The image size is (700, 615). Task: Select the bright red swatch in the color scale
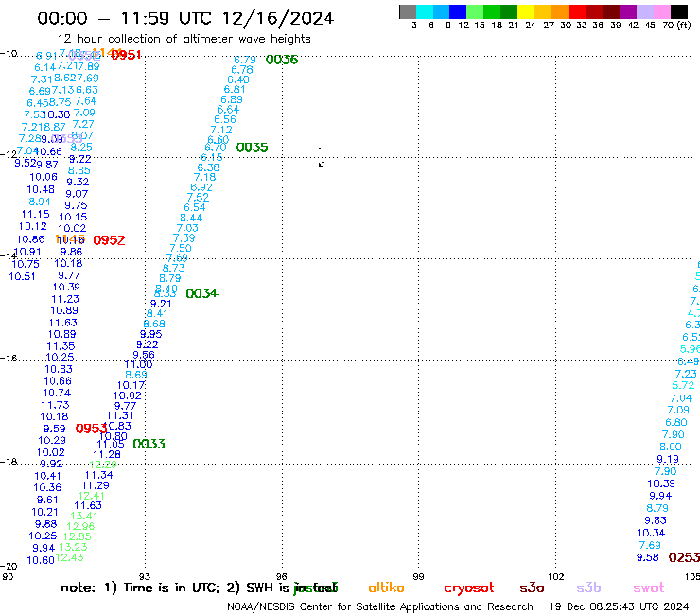576,11
